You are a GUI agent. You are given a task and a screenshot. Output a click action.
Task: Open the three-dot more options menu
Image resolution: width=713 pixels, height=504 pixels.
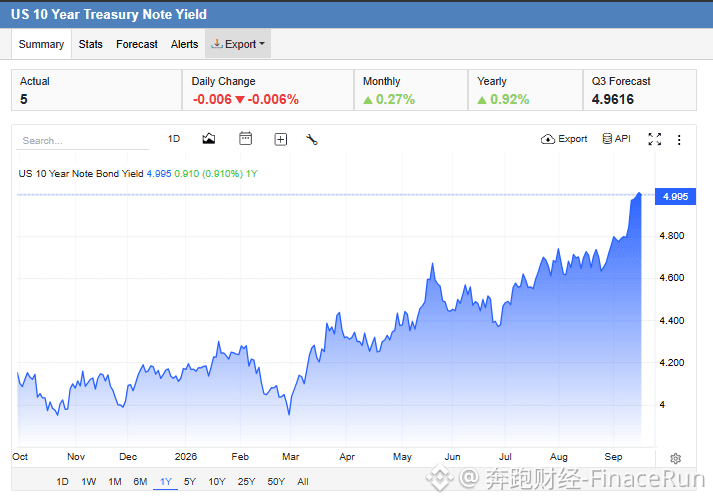click(679, 140)
